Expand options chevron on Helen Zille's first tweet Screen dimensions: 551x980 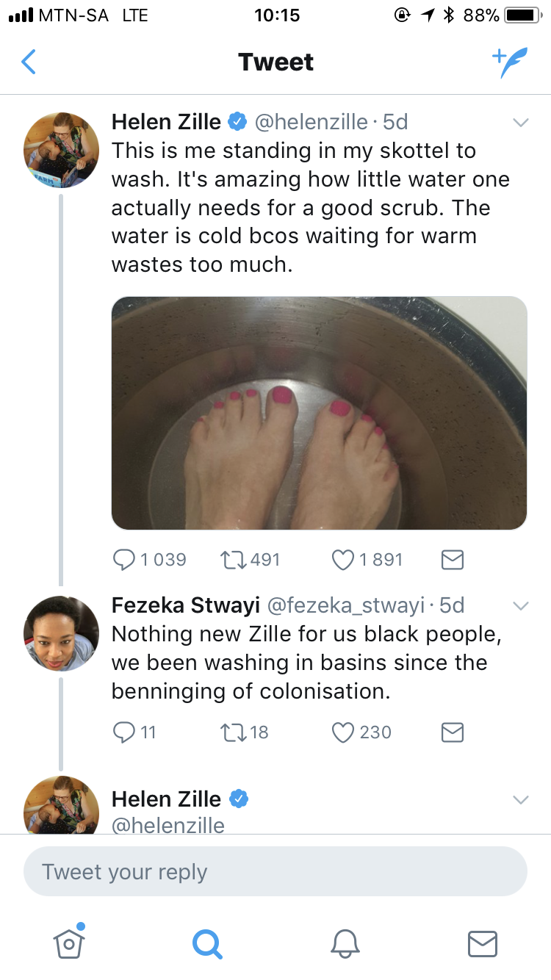pos(520,123)
